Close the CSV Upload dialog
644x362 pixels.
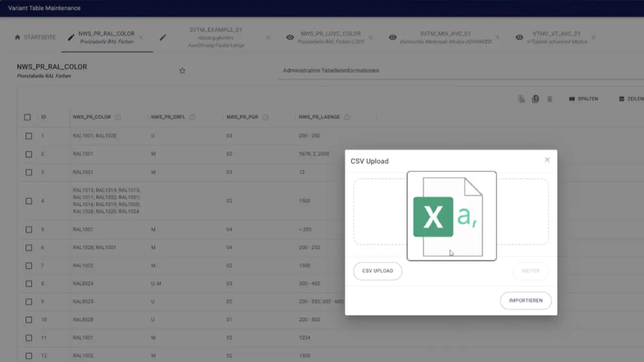pos(547,159)
